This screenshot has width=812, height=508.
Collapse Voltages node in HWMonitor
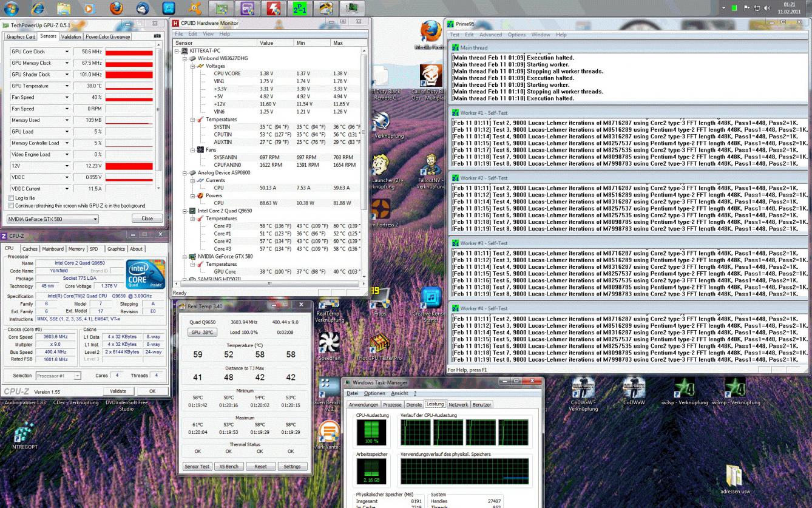pos(193,66)
